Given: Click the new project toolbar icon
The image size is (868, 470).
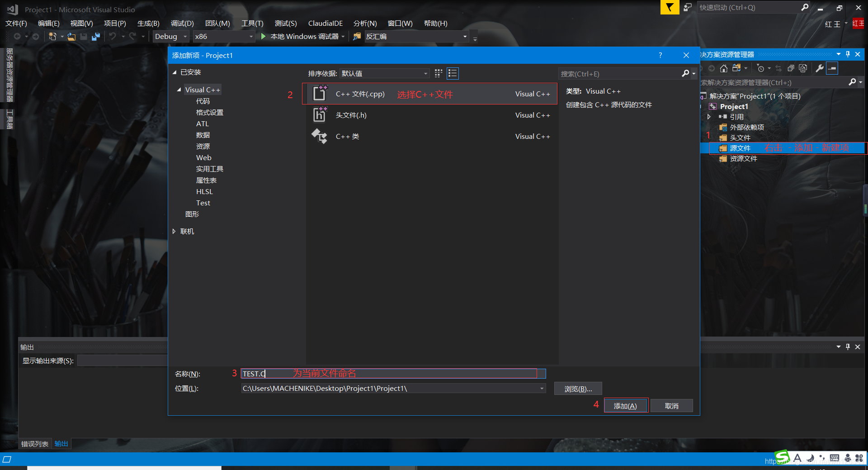Looking at the screenshot, I should click(x=52, y=37).
